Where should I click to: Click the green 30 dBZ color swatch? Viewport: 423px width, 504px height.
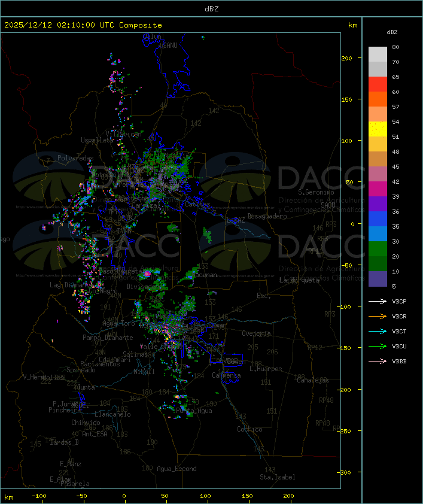[x=378, y=249]
